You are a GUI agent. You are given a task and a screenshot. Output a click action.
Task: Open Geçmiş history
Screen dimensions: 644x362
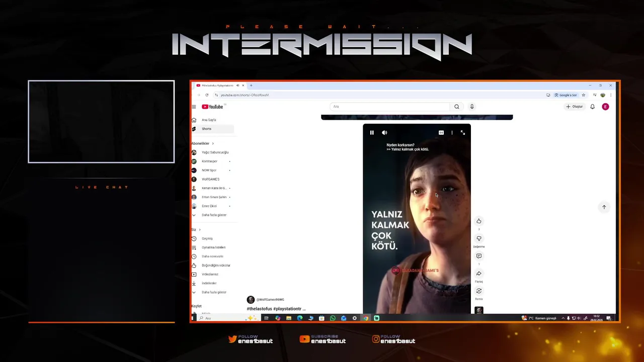pos(212,239)
